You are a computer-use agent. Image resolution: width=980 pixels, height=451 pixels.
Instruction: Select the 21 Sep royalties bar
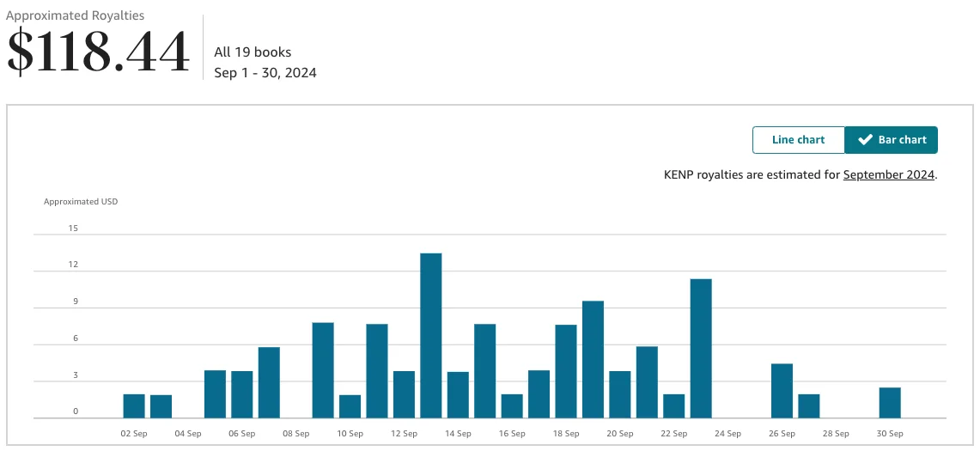pyautogui.click(x=647, y=382)
